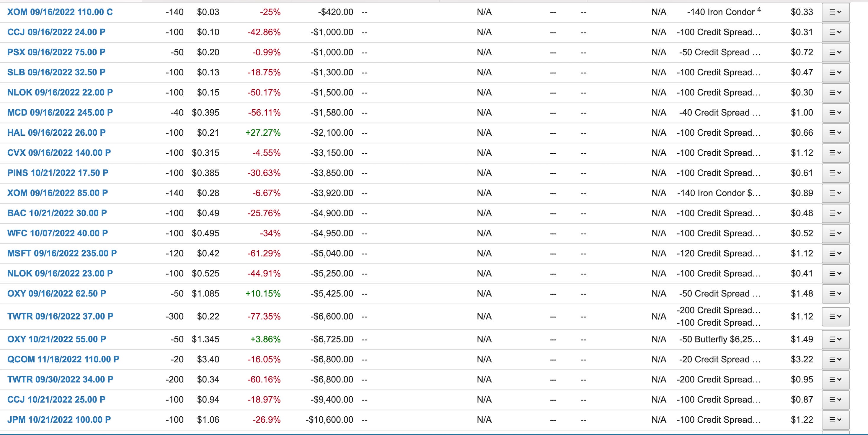Click the WFC 10/07/2022 40.00 P symbol

tap(58, 233)
